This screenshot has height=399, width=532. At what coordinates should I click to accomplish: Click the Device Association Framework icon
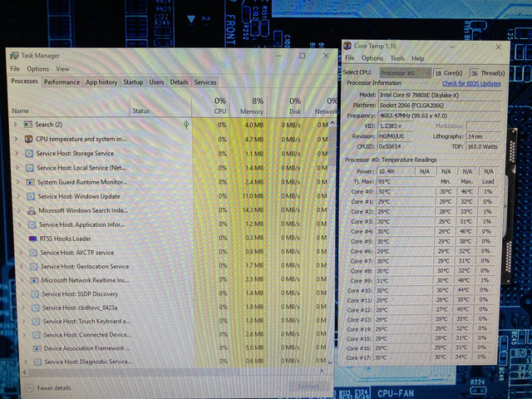coord(37,348)
